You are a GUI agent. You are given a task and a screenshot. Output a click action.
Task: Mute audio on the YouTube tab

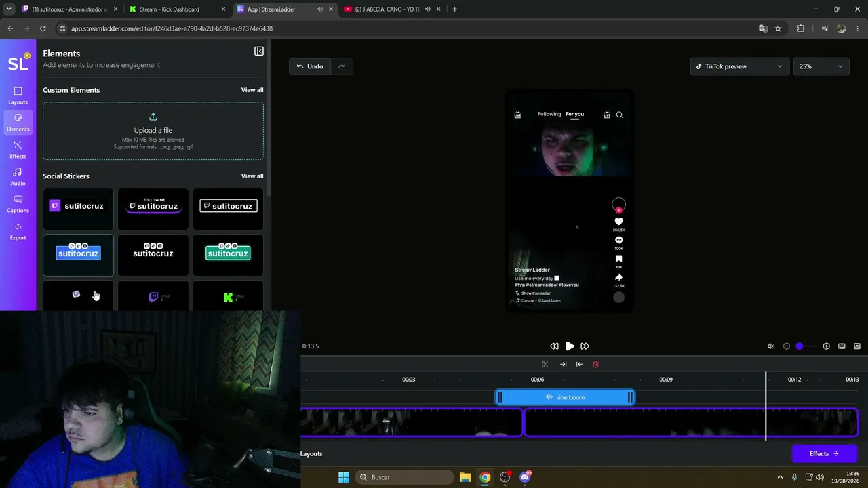427,9
